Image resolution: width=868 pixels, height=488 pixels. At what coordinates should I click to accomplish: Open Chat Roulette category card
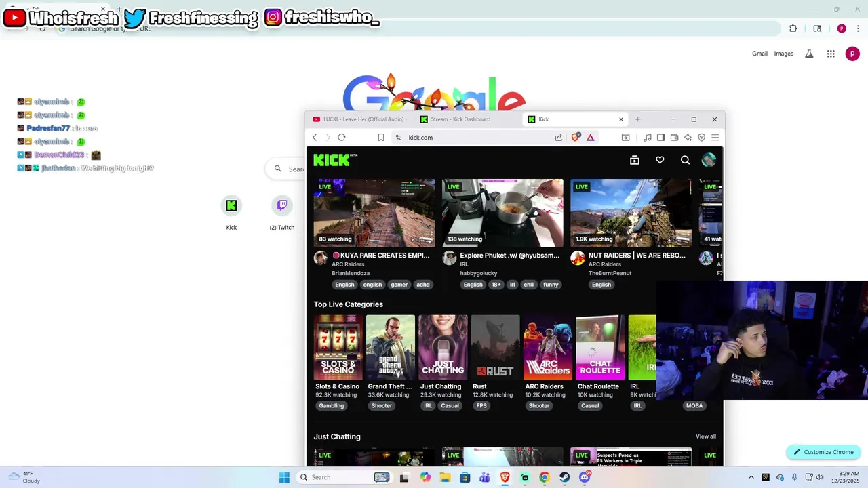point(600,347)
